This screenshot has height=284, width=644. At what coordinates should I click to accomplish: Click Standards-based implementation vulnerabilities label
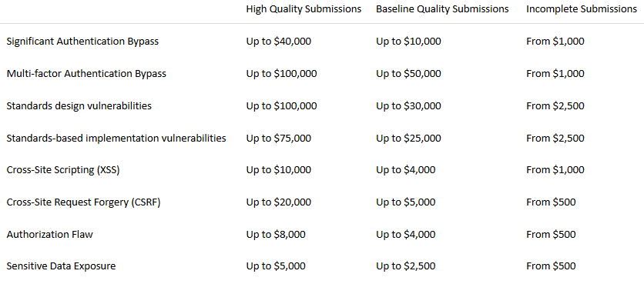116,138
